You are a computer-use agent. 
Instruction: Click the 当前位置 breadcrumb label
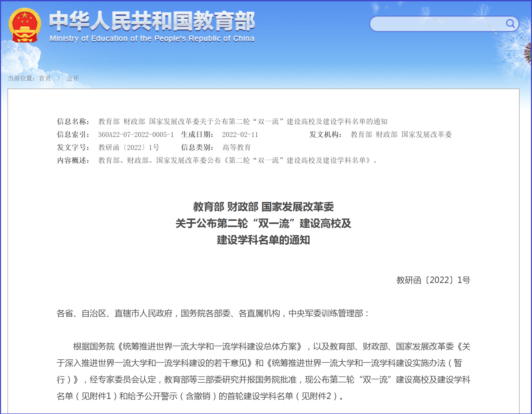click(21, 78)
